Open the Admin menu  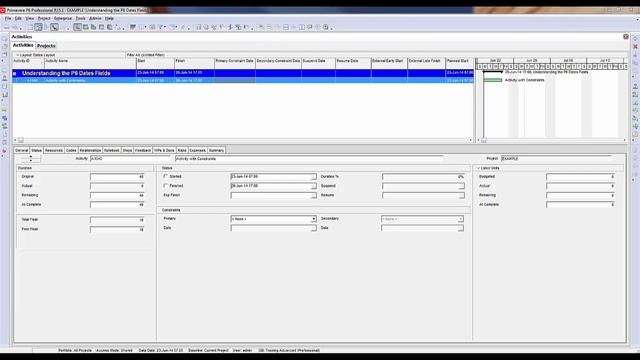[x=95, y=18]
